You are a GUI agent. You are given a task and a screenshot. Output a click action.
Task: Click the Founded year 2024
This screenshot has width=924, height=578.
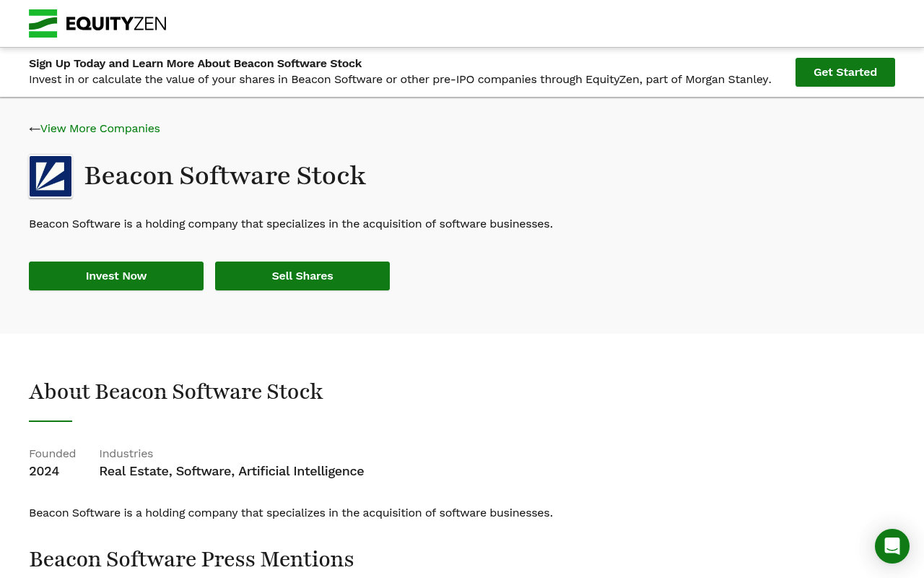pyautogui.click(x=44, y=471)
